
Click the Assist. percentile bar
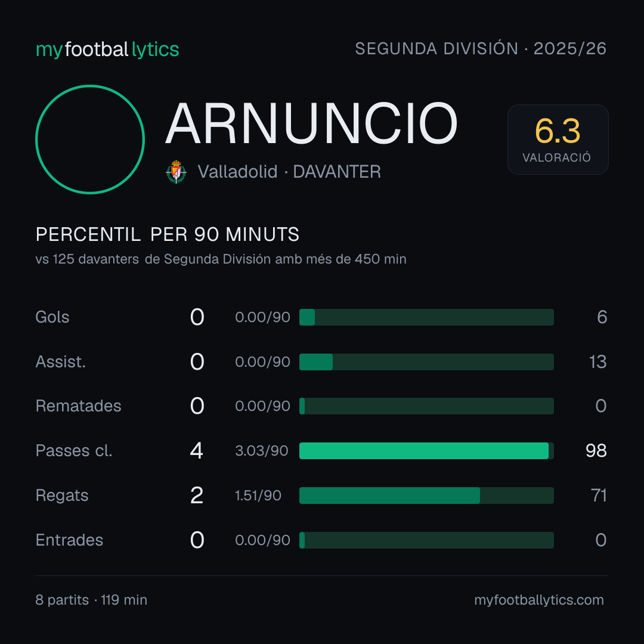coord(426,362)
